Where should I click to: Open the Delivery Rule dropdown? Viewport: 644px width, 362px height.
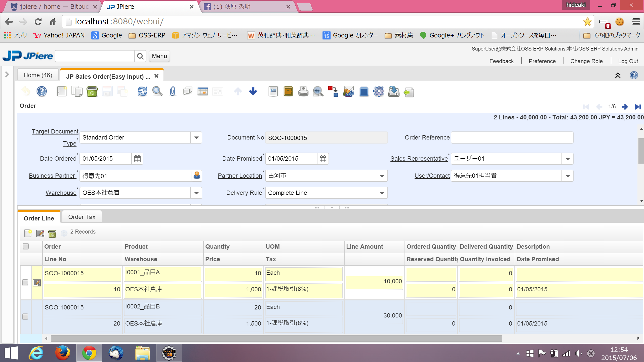382,193
